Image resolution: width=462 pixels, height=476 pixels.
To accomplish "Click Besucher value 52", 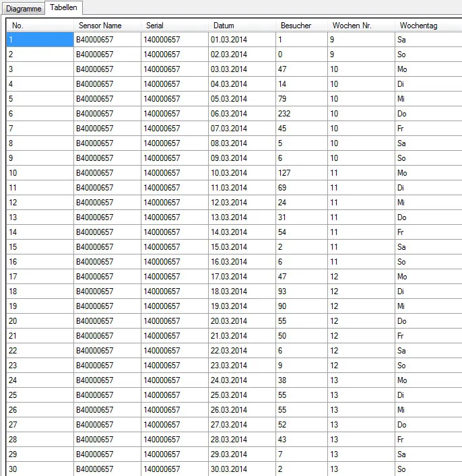I will (302, 425).
